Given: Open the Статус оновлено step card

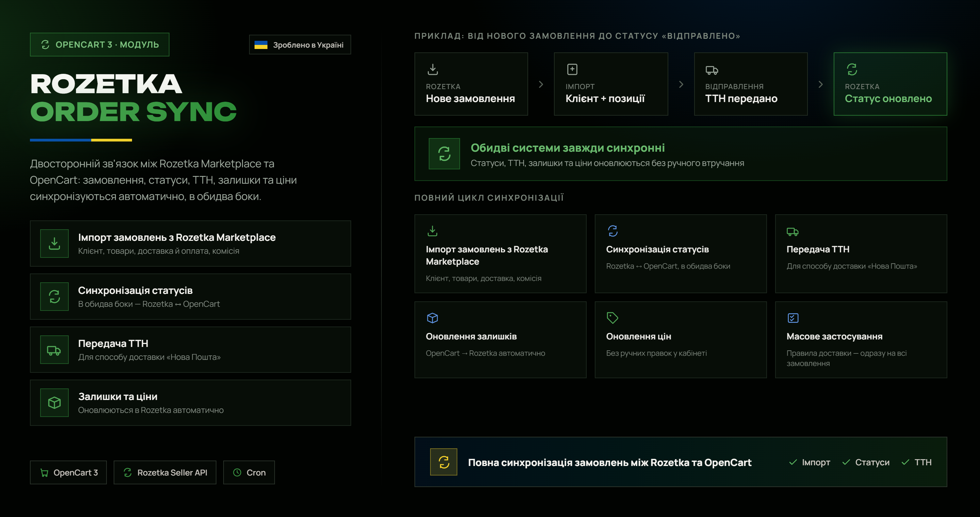Looking at the screenshot, I should [x=890, y=84].
